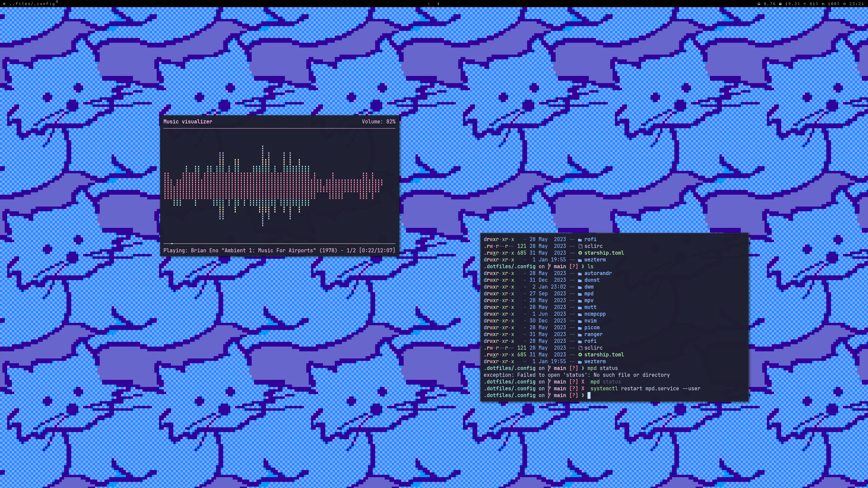The height and width of the screenshot is (488, 868).
Task: Click folder icon next to ncmpcpp
Action: pos(580,314)
